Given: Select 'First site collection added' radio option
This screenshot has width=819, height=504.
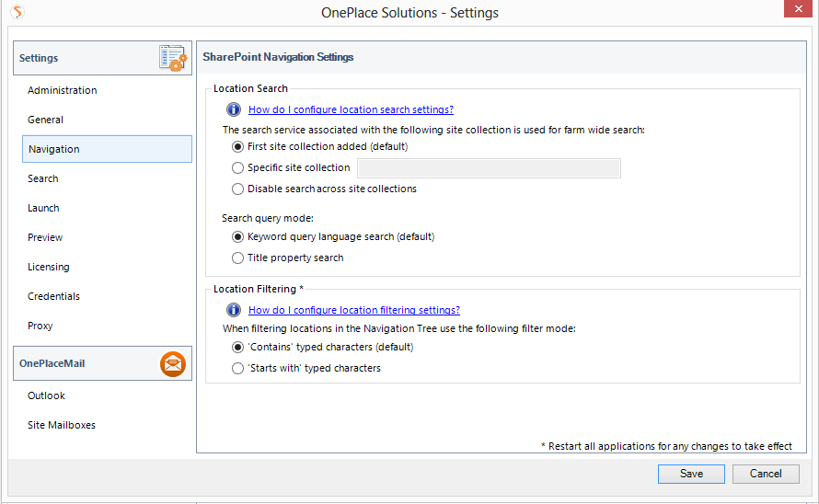Looking at the screenshot, I should point(238,146).
